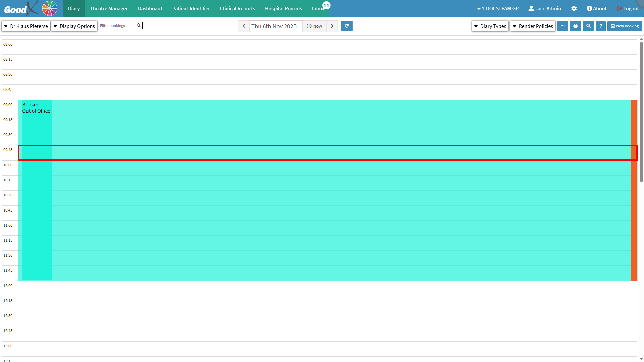Go to next day arrow
Viewport: 644px width, 362px height.
(332, 26)
